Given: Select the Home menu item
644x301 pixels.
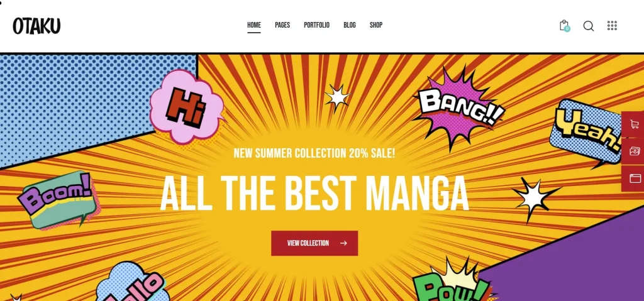Looking at the screenshot, I should (254, 25).
